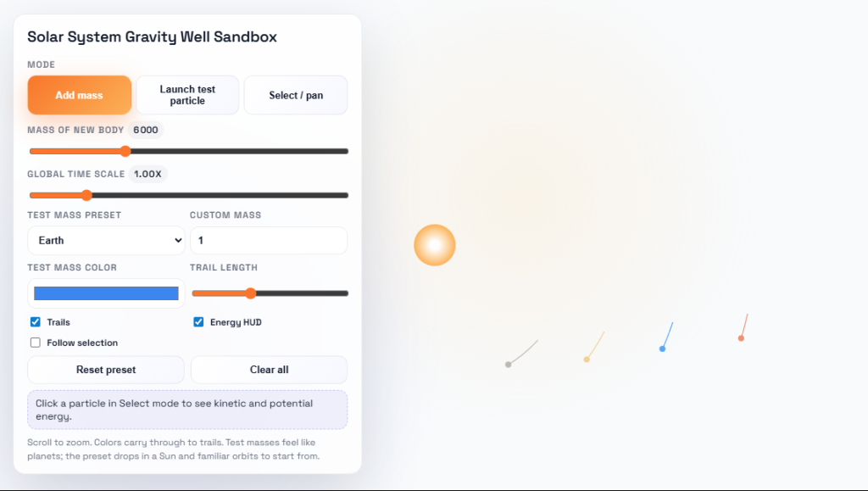Click the Reset preset button

[x=106, y=370]
